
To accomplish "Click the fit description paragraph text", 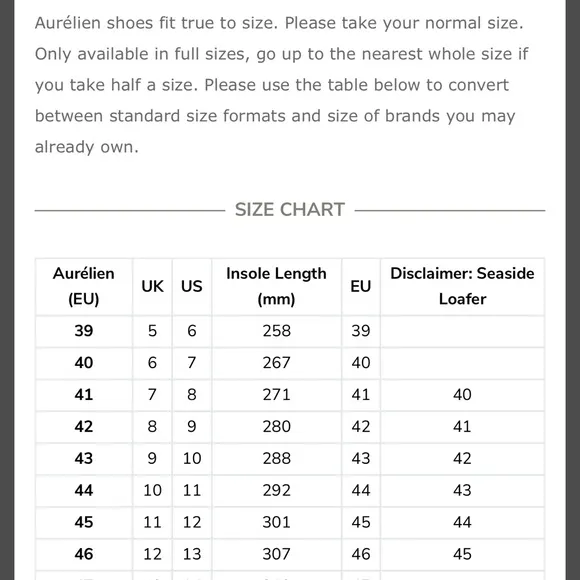I will [281, 85].
